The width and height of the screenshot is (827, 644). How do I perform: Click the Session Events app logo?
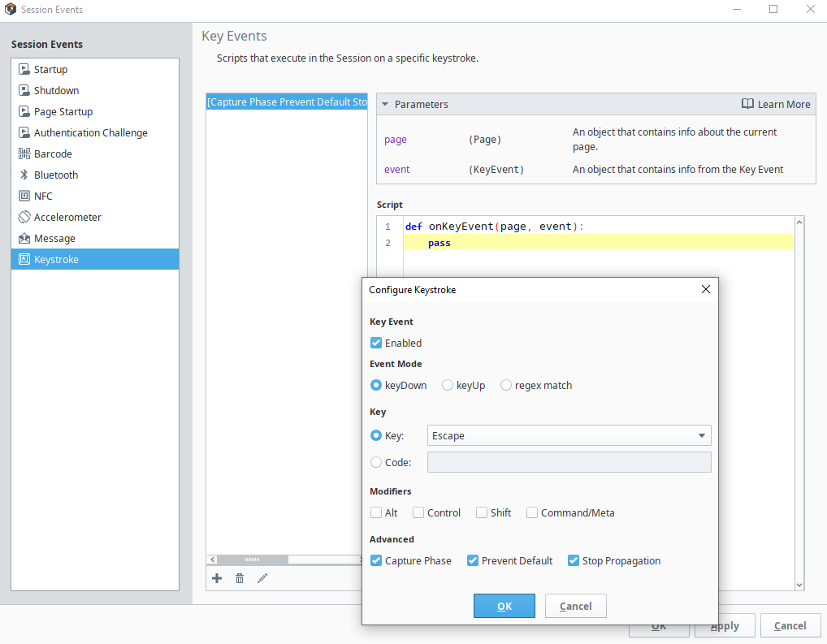pyautogui.click(x=10, y=9)
